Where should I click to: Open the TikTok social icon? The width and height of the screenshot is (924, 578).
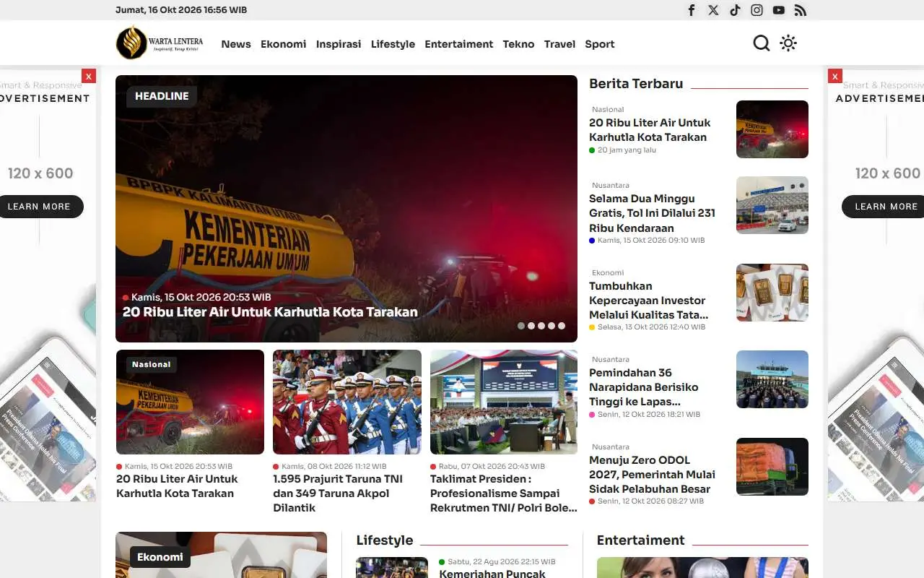[x=735, y=10]
